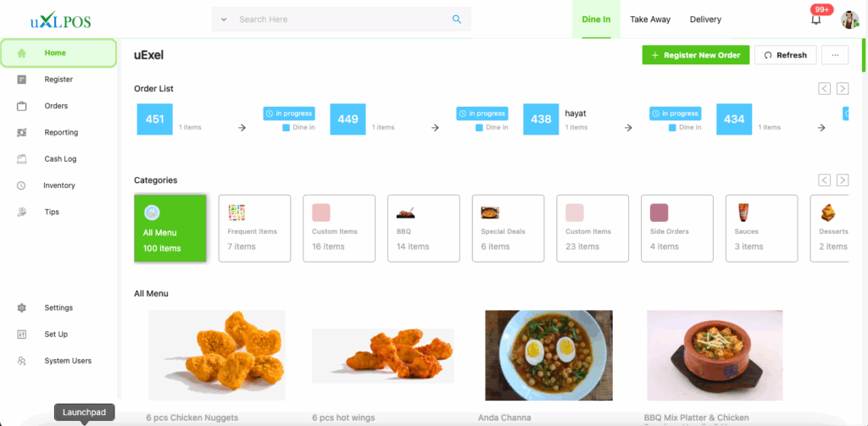Click the Register sidebar icon
This screenshot has height=426, width=868.
pyautogui.click(x=21, y=80)
